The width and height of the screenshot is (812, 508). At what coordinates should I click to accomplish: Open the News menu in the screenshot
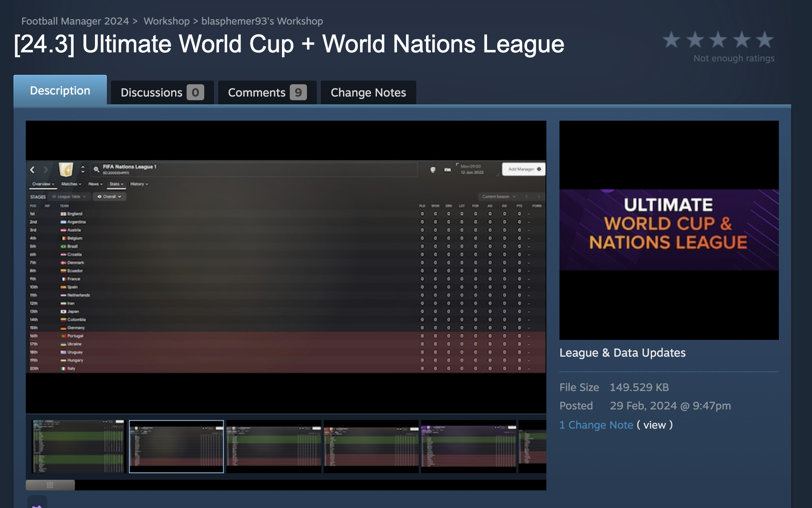click(95, 184)
